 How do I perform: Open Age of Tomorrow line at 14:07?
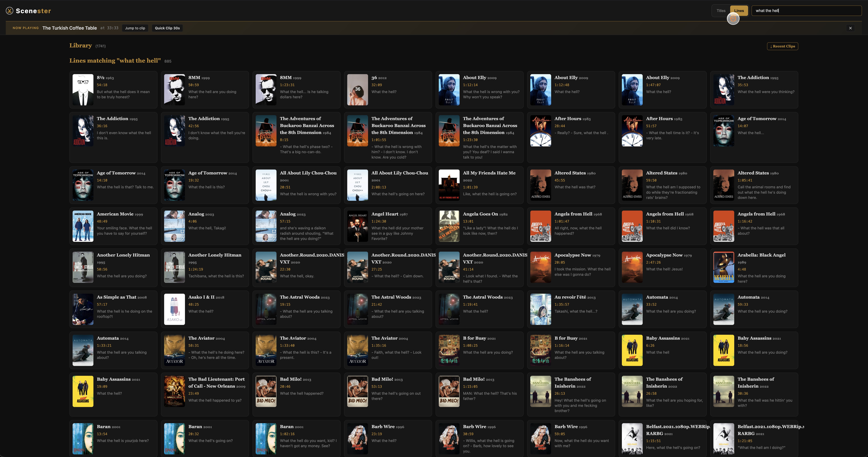pyautogui.click(x=754, y=137)
